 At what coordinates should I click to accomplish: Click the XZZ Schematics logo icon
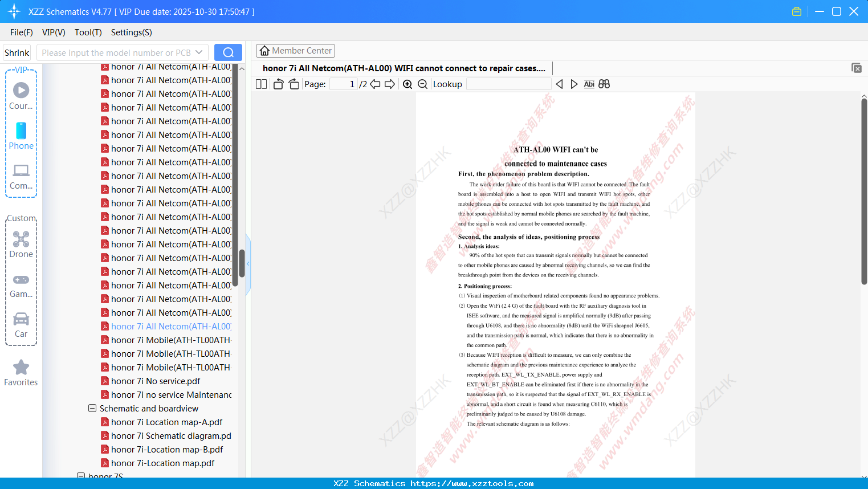14,11
